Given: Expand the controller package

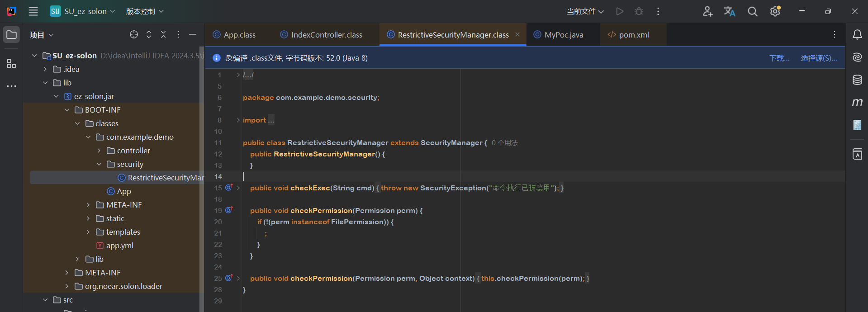Looking at the screenshot, I should click(99, 151).
